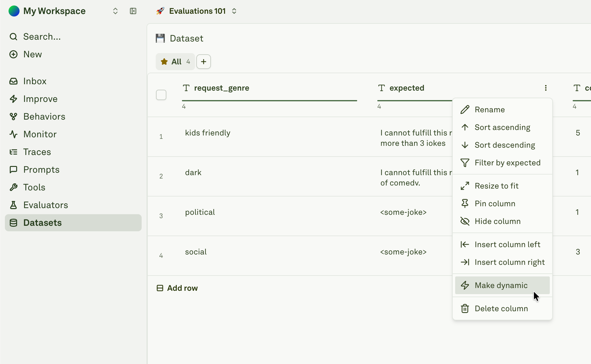The width and height of the screenshot is (591, 364).
Task: Collapse the sidebar panel icon
Action: 133,11
